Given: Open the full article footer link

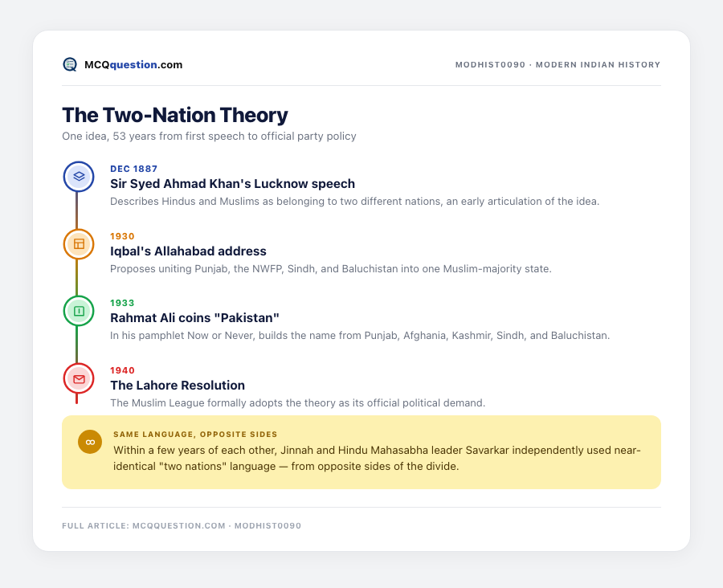Looking at the screenshot, I should point(182,525).
